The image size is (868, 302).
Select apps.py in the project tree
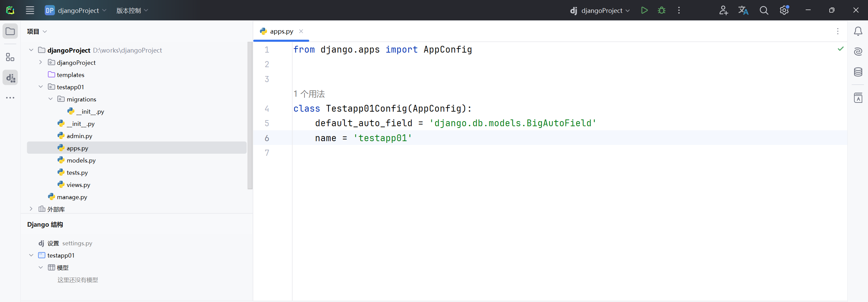(x=137, y=148)
